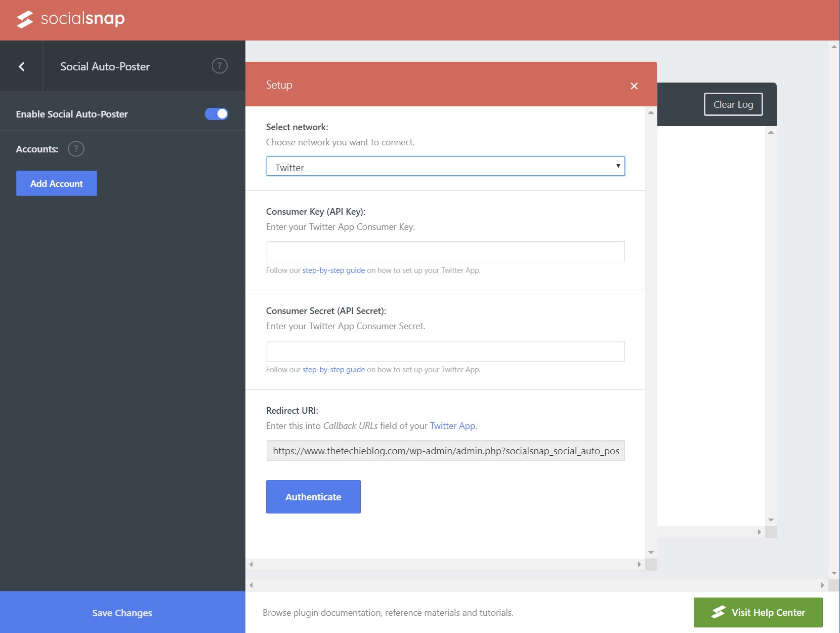Focus the Consumer Key input field
Screen dimensions: 840x633
click(445, 252)
